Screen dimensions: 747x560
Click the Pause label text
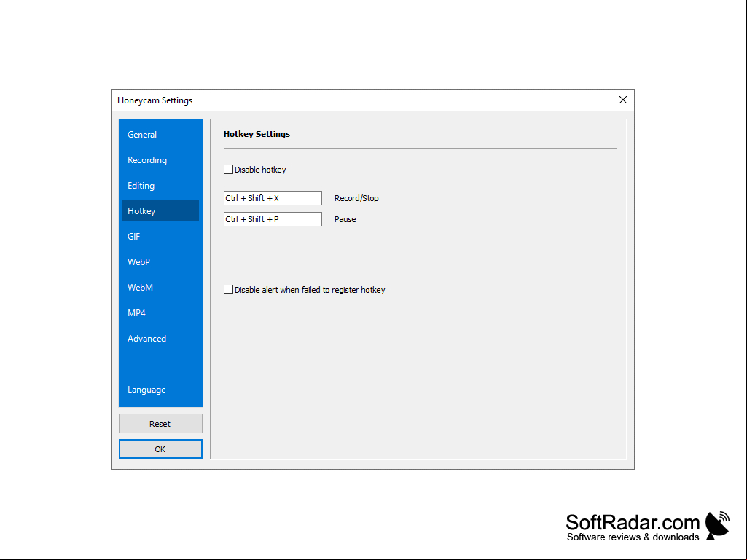pyautogui.click(x=345, y=219)
